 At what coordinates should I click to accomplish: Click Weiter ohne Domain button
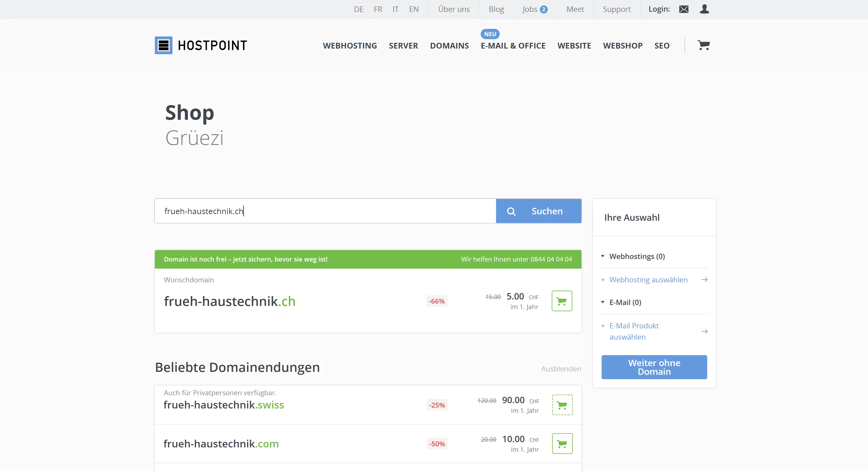(x=654, y=367)
